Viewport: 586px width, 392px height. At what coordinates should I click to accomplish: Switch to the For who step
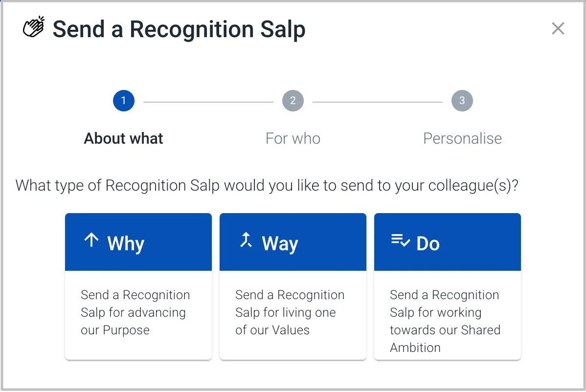click(x=293, y=138)
